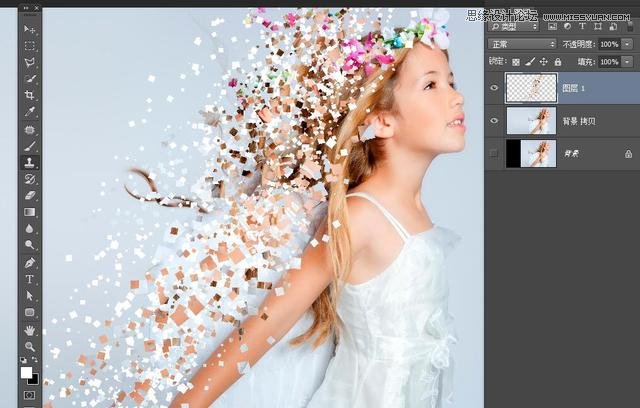Viewport: 640px width, 408px height.
Task: Filter layers by pixel layers
Action: (x=552, y=27)
